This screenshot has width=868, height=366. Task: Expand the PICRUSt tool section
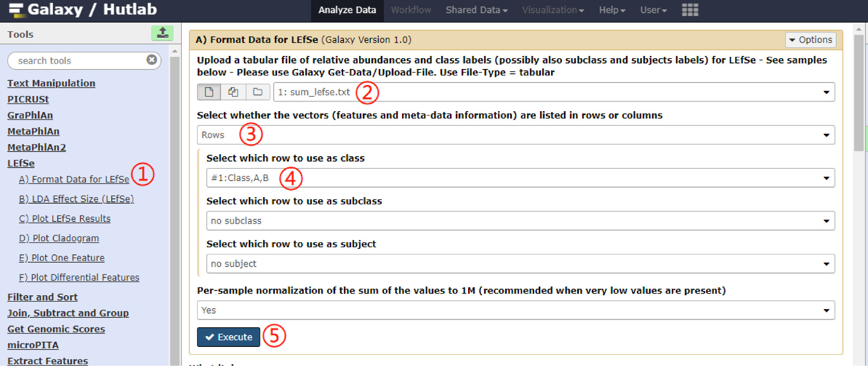[x=28, y=99]
